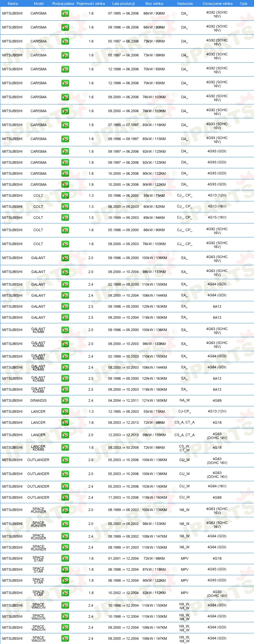The image size is (254, 644).
Task: Select the 08.1999 -> 01.2003 production years cell
Action: (123, 547)
